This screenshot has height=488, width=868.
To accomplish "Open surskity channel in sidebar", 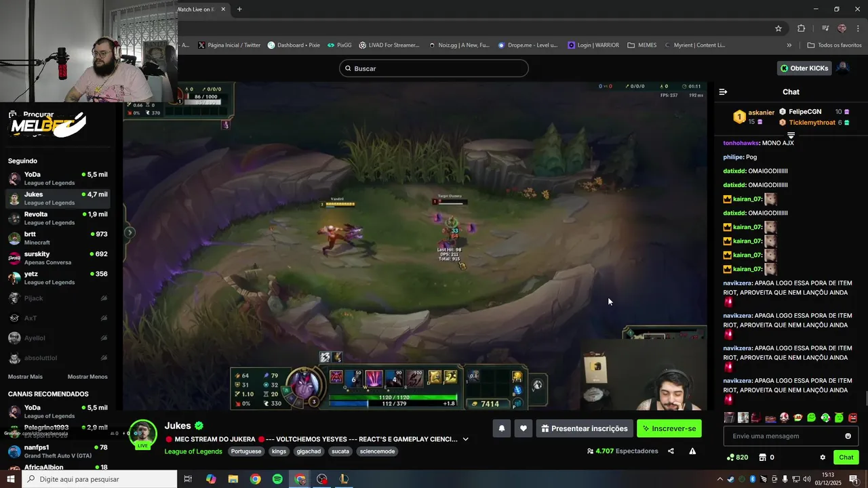I will click(58, 258).
